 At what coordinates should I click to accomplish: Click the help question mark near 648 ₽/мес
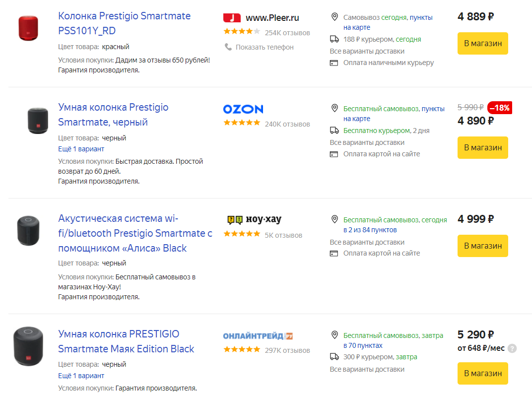[512, 348]
